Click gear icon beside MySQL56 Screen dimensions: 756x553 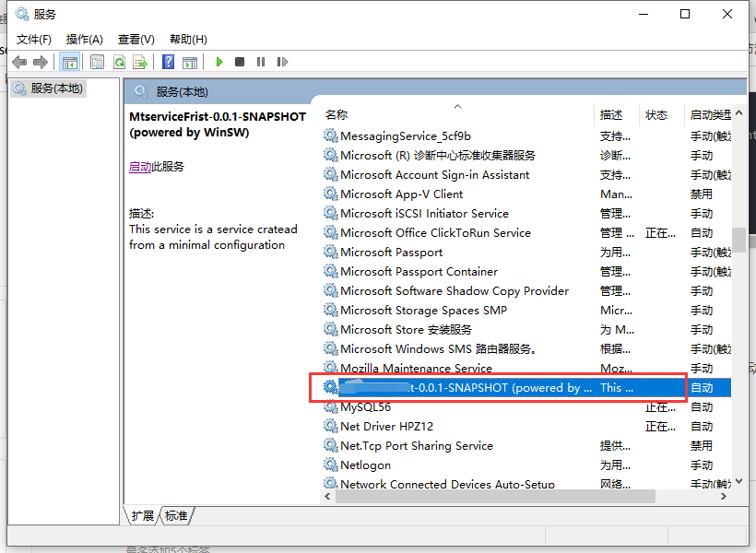(x=330, y=406)
